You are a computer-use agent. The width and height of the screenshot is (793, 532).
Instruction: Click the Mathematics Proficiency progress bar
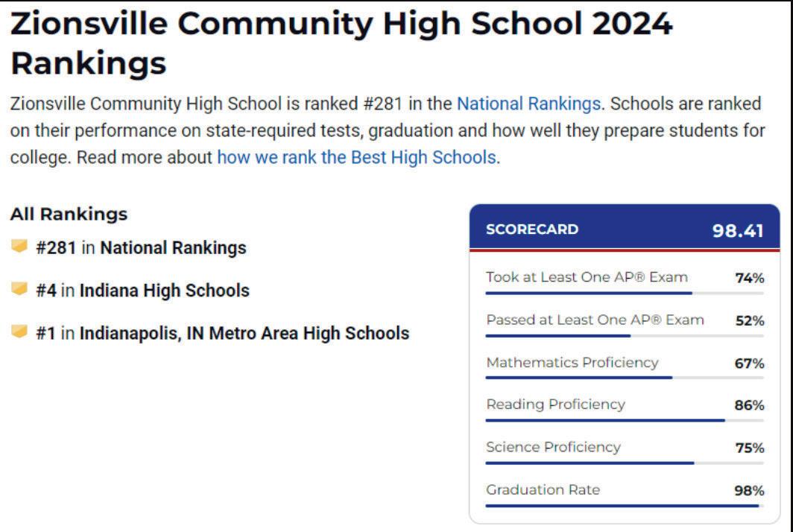tap(625, 378)
